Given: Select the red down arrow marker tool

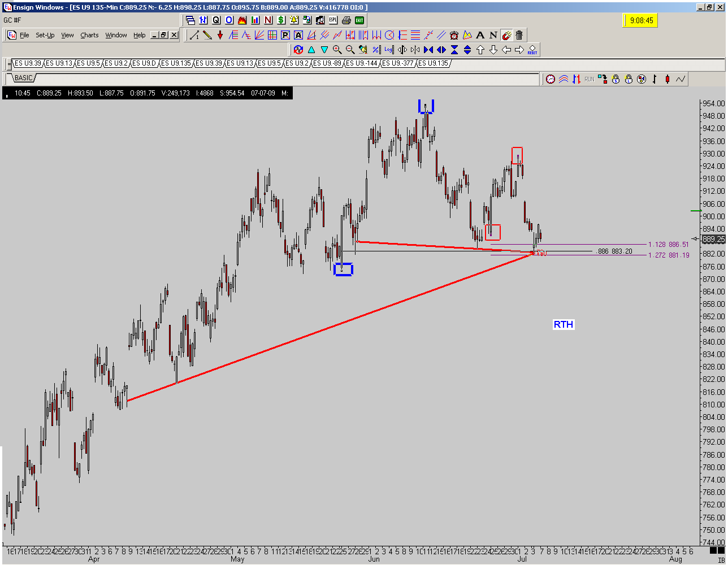Looking at the screenshot, I should pos(220,35).
